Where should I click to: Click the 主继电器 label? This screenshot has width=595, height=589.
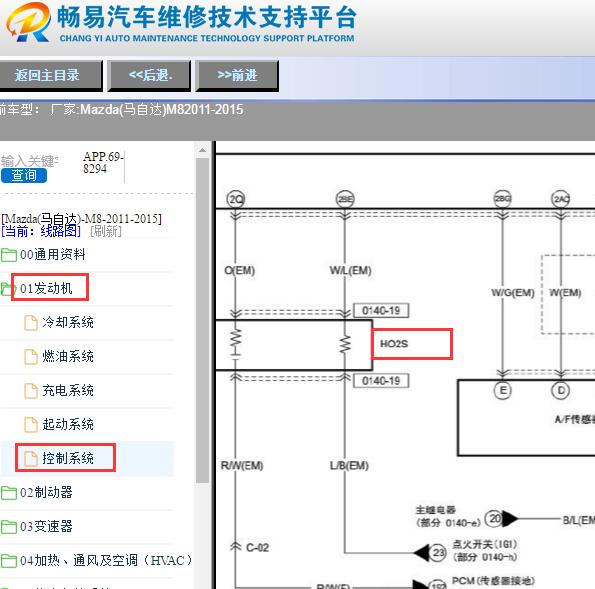tap(436, 510)
